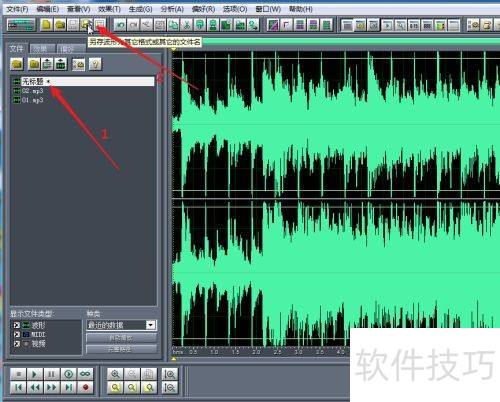The width and height of the screenshot is (500, 402).
Task: Click the horizontal zoom in magnifier
Action: [115, 374]
